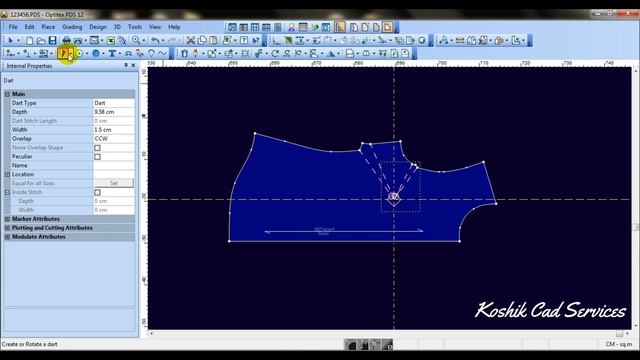Screen dimensions: 640x360
Task: Click the Cut scissors icon
Action: pos(190,40)
